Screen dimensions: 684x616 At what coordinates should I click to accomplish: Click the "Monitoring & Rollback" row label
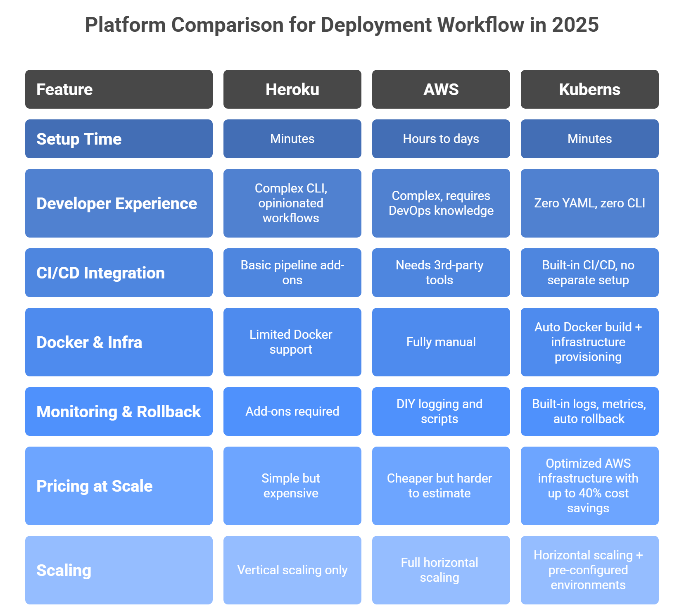119,411
